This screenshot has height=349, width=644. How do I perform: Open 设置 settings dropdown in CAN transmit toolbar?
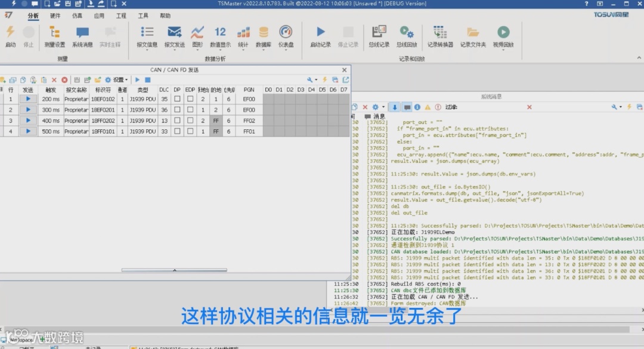pos(117,80)
